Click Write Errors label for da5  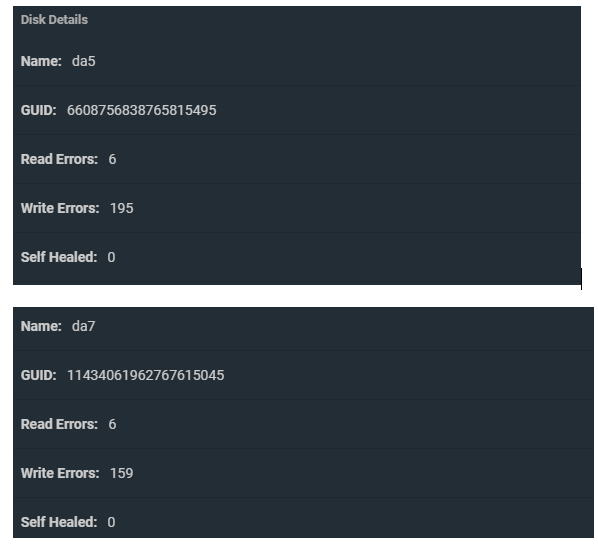(x=60, y=208)
